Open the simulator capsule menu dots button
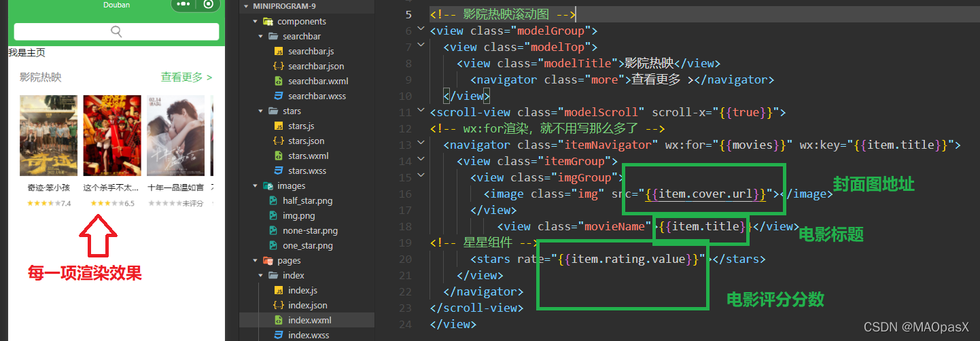Screen dimensions: 980x341 coord(184,4)
